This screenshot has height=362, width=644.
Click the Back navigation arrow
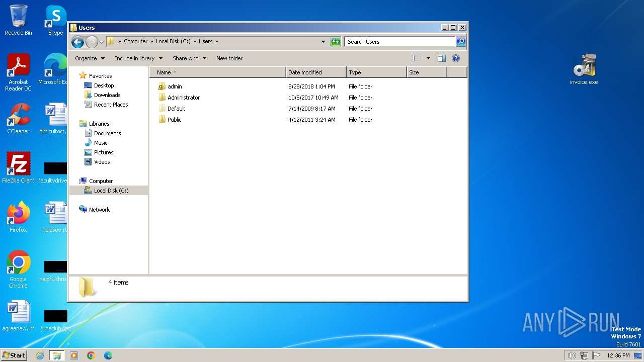pyautogui.click(x=77, y=42)
